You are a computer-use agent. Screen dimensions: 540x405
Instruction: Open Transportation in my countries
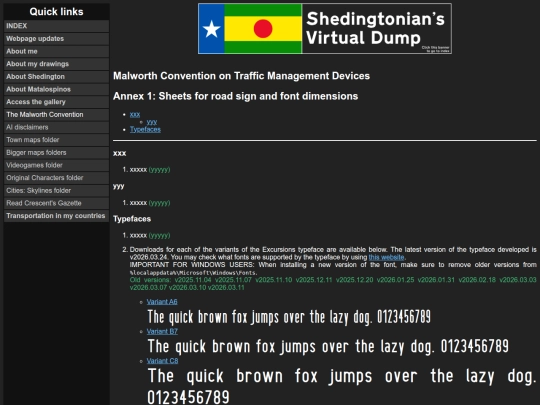(56, 216)
